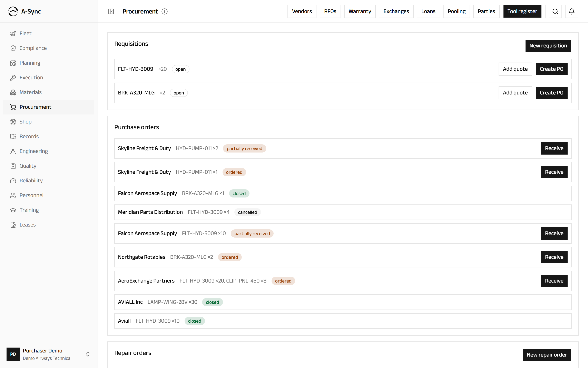
Task: Create a New requisition
Action: point(548,46)
